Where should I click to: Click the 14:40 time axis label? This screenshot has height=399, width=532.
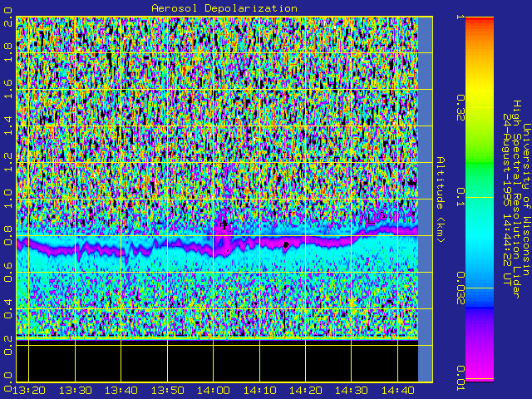tap(397, 391)
